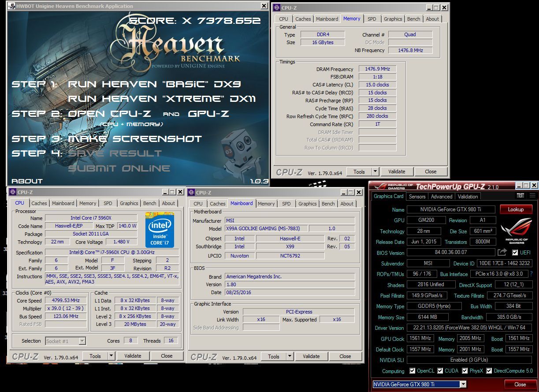Image resolution: width=539 pixels, height=392 pixels.
Task: Open the Caches tab in CPU-Z CPU window
Action: click(39, 203)
